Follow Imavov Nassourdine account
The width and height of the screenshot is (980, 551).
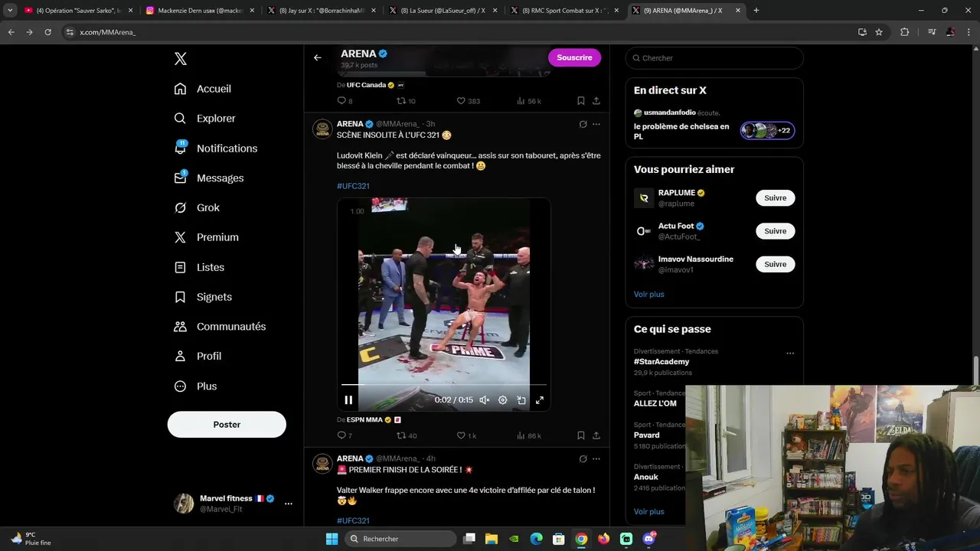(x=775, y=264)
